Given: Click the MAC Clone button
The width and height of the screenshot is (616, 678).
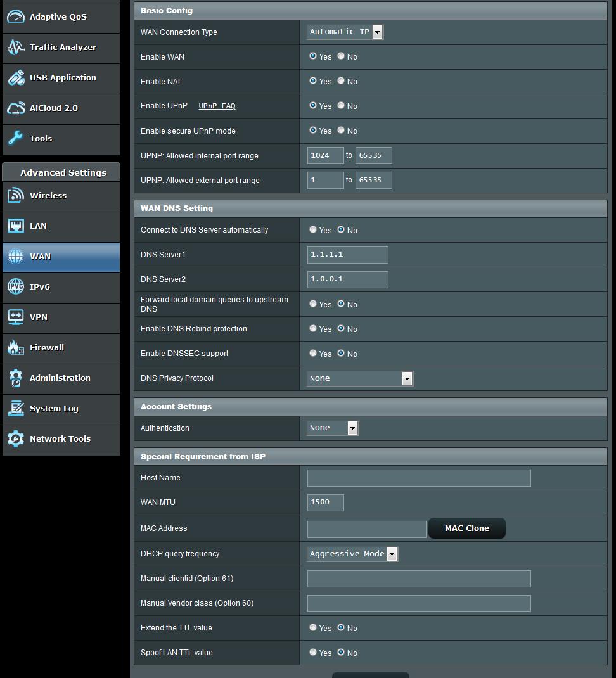Looking at the screenshot, I should click(467, 528).
